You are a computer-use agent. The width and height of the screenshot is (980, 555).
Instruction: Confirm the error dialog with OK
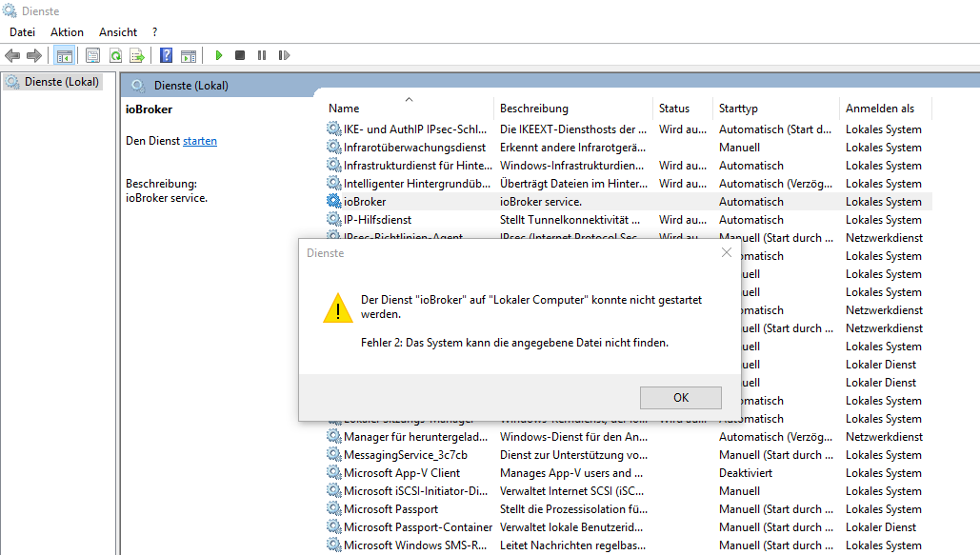point(681,398)
